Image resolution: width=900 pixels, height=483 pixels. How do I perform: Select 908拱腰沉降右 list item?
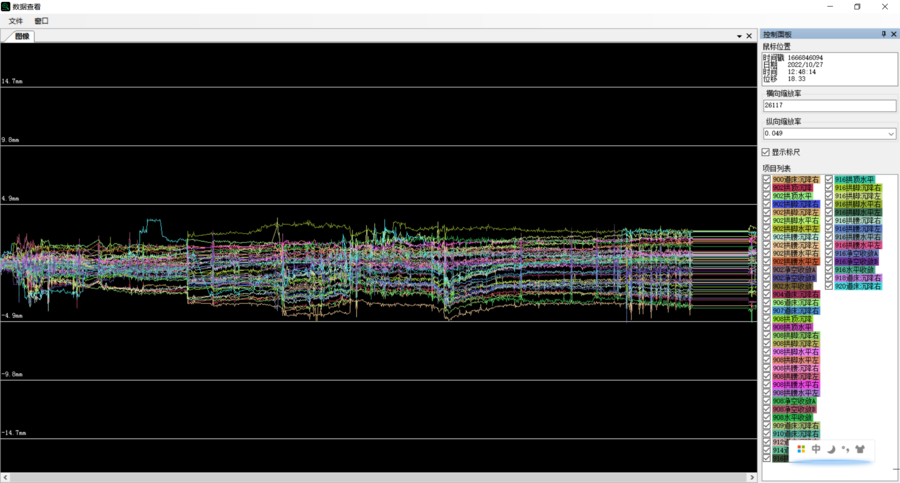796,368
